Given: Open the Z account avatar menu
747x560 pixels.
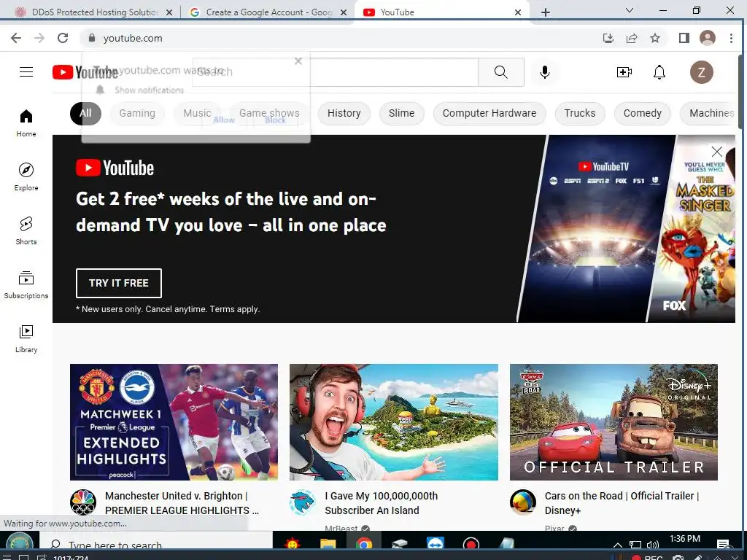Looking at the screenshot, I should click(x=701, y=72).
